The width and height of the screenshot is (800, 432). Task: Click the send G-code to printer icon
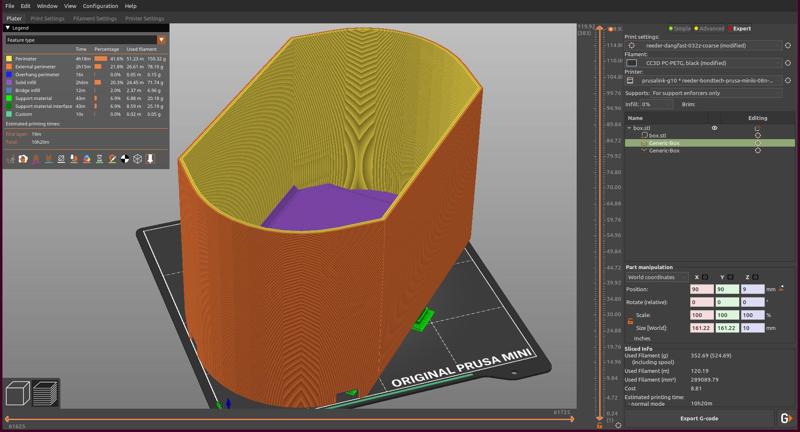[x=785, y=418]
